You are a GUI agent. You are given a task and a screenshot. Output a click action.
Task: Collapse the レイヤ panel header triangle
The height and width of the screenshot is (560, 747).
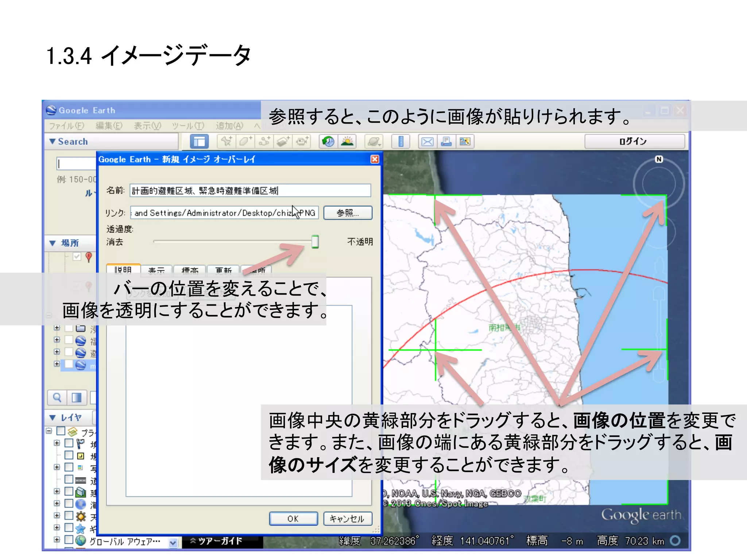(x=53, y=418)
